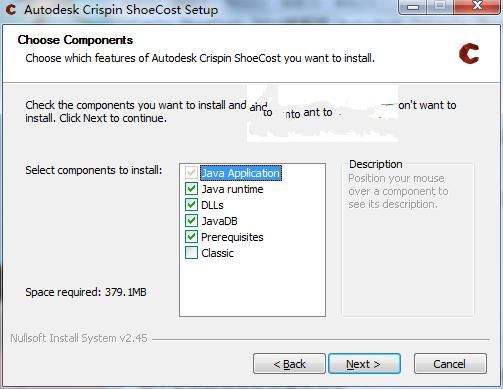Click the Choose Components heading

click(x=75, y=40)
